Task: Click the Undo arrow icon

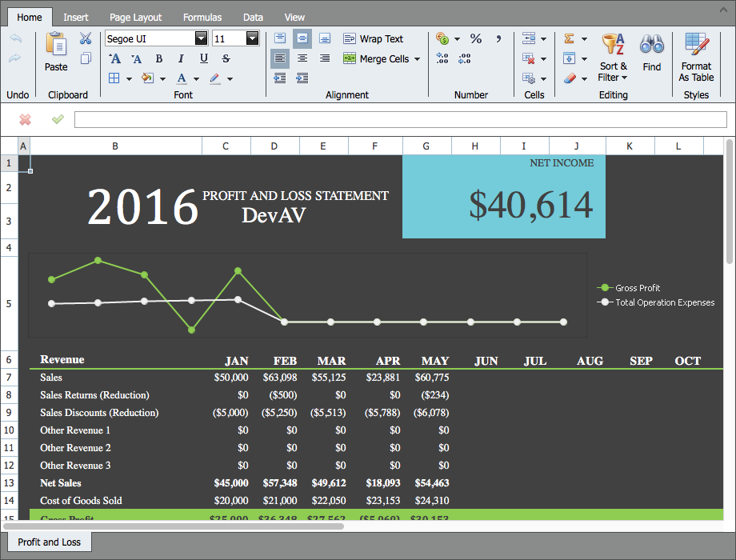Action: pyautogui.click(x=15, y=38)
